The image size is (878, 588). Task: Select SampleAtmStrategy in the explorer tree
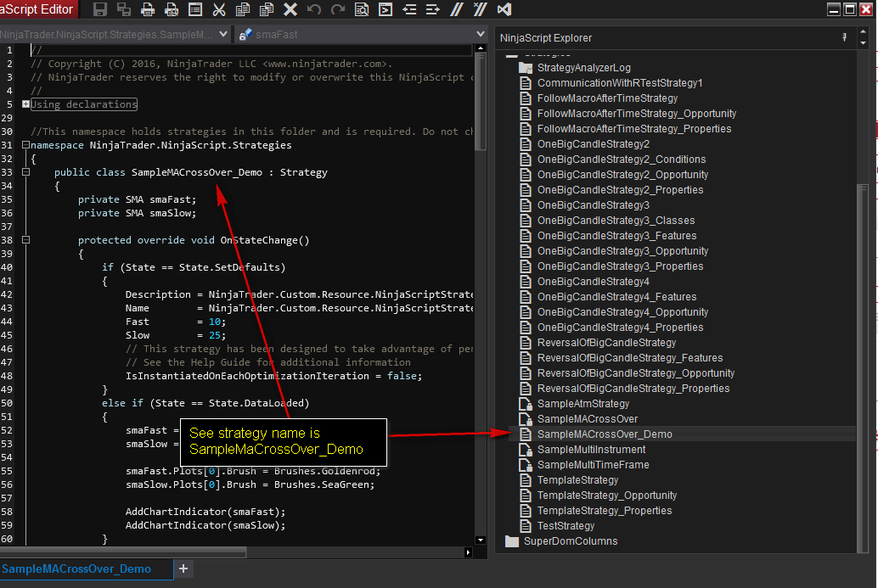pyautogui.click(x=583, y=404)
